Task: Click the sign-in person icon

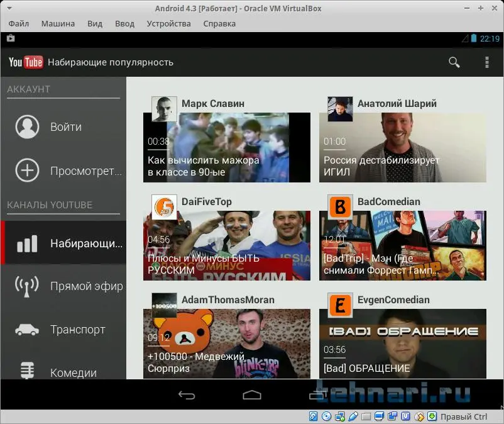Action: click(x=27, y=127)
